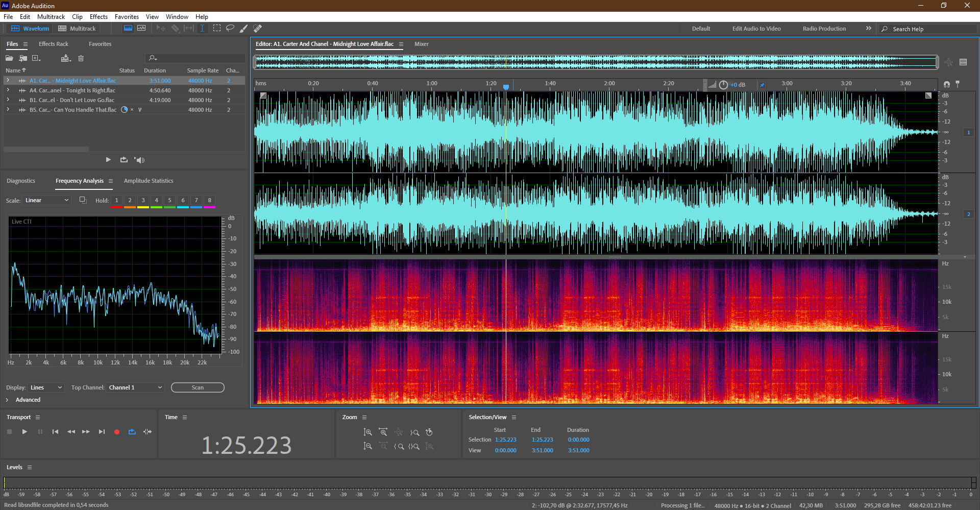The height and width of the screenshot is (510, 980).
Task: Switch to Waveform view
Action: [x=30, y=29]
